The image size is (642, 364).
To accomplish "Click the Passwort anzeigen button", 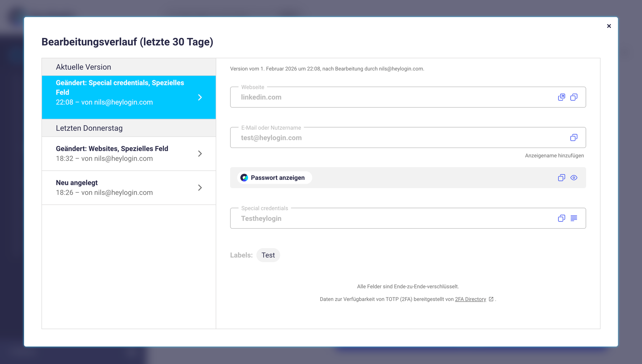I will click(277, 178).
